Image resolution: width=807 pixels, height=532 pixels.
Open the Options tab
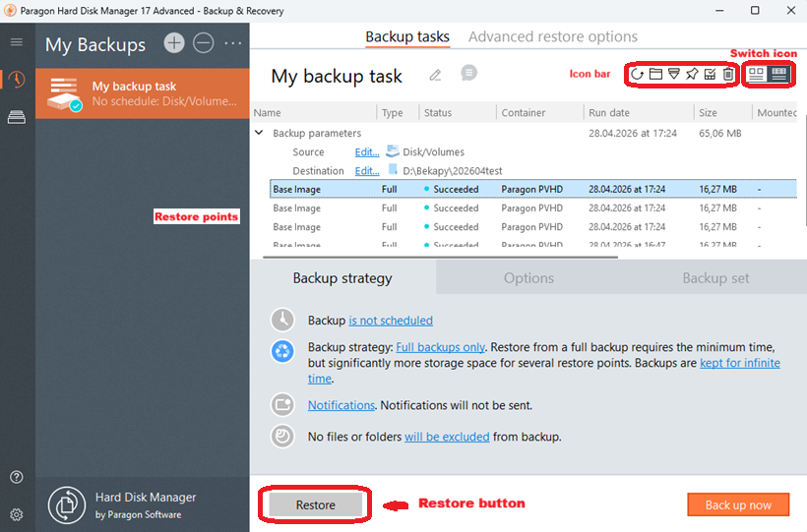[x=528, y=278]
